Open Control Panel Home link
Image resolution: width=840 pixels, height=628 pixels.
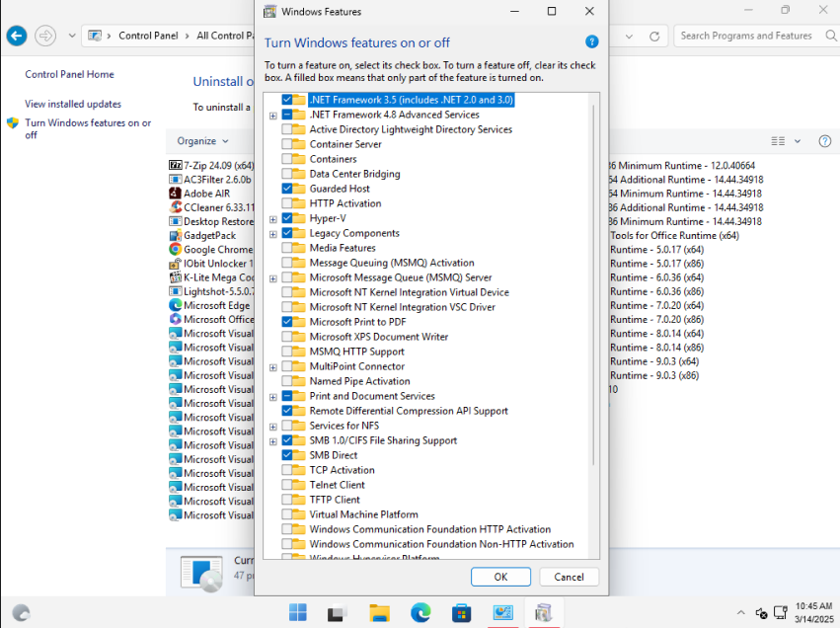click(70, 74)
